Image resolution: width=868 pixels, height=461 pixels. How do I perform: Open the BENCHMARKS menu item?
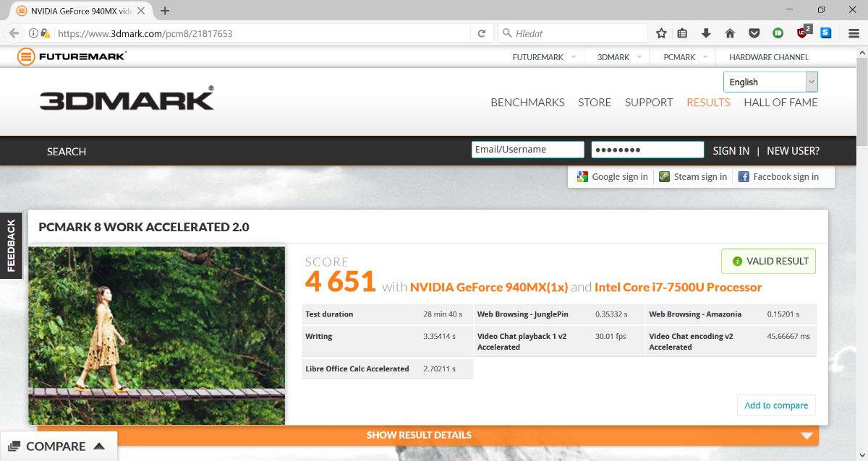(527, 103)
